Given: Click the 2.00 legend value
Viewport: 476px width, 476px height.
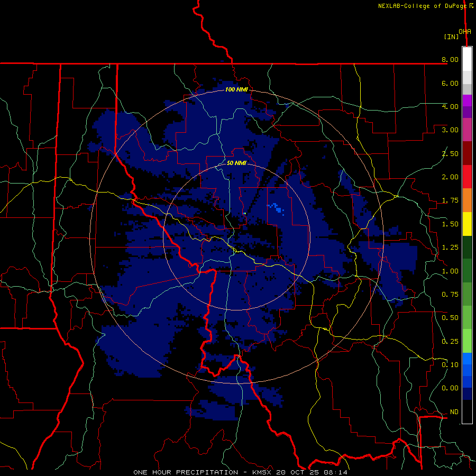Looking at the screenshot, I should [450, 177].
